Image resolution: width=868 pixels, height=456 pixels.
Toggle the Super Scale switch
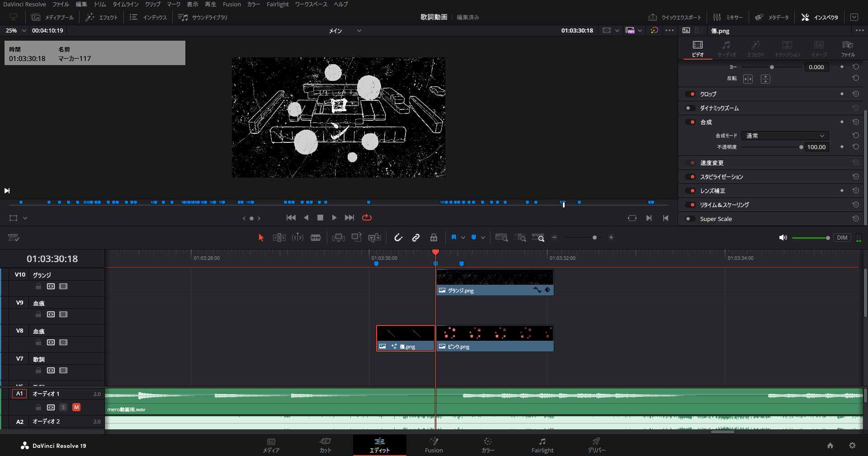tap(690, 219)
